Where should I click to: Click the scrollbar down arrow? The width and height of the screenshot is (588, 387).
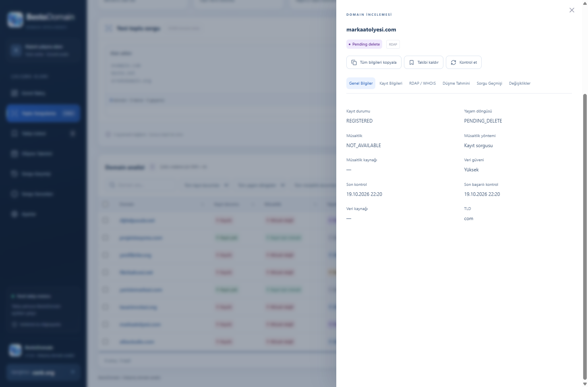click(585, 384)
